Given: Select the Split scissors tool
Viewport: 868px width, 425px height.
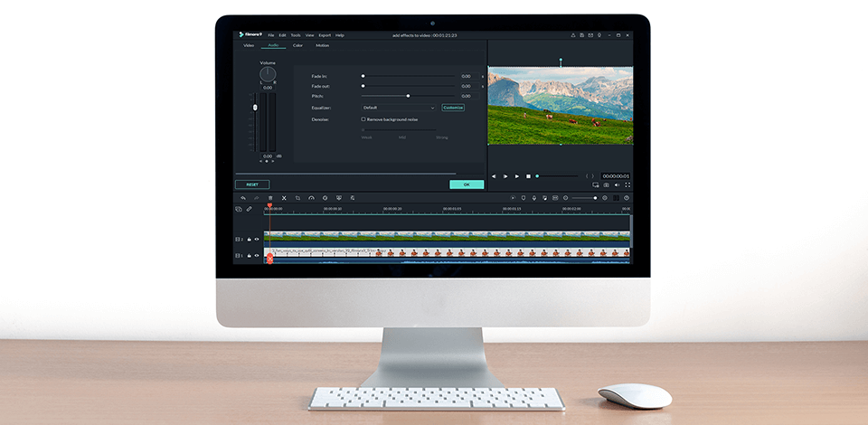Looking at the screenshot, I should point(284,197).
